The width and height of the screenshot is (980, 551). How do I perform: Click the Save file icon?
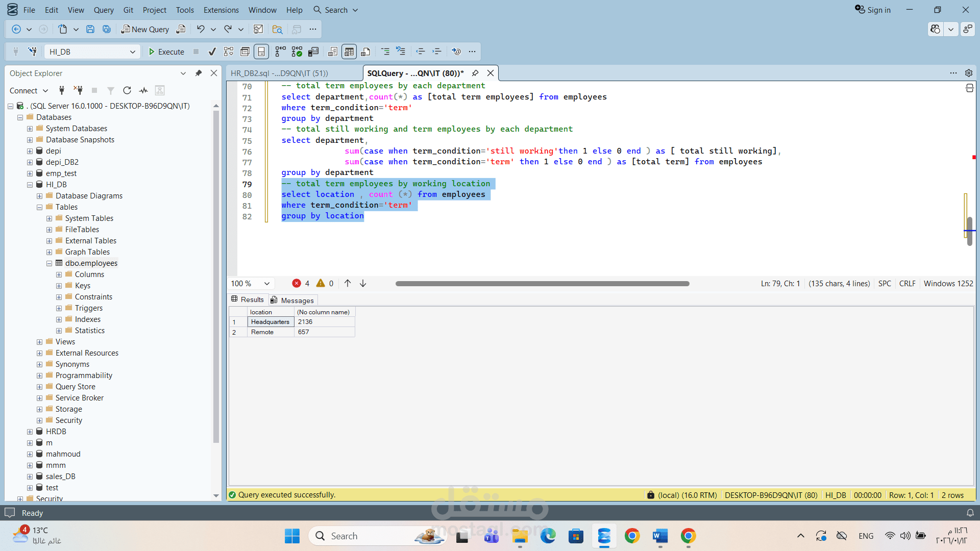(x=90, y=29)
